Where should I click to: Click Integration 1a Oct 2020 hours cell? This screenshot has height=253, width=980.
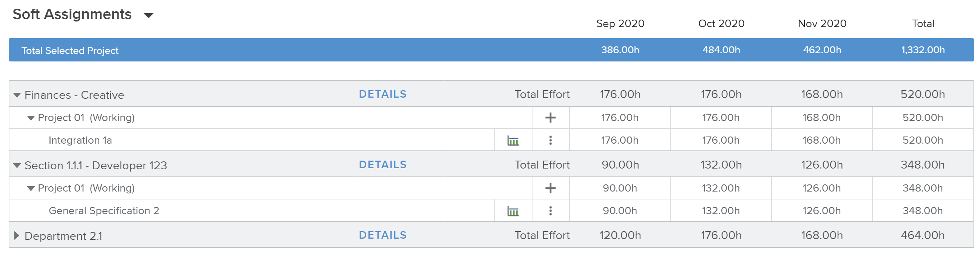(x=721, y=141)
